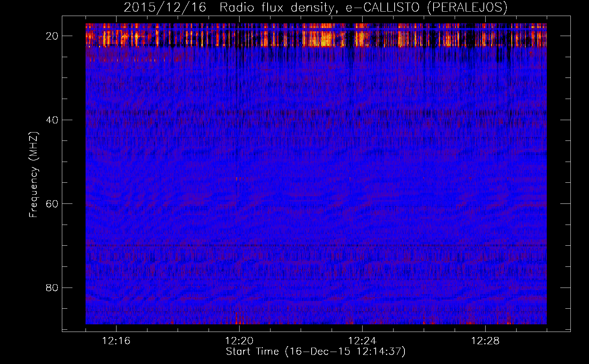Click the dark band just below 40 MHz
Screen dimensions: 589x364
(x=315, y=112)
